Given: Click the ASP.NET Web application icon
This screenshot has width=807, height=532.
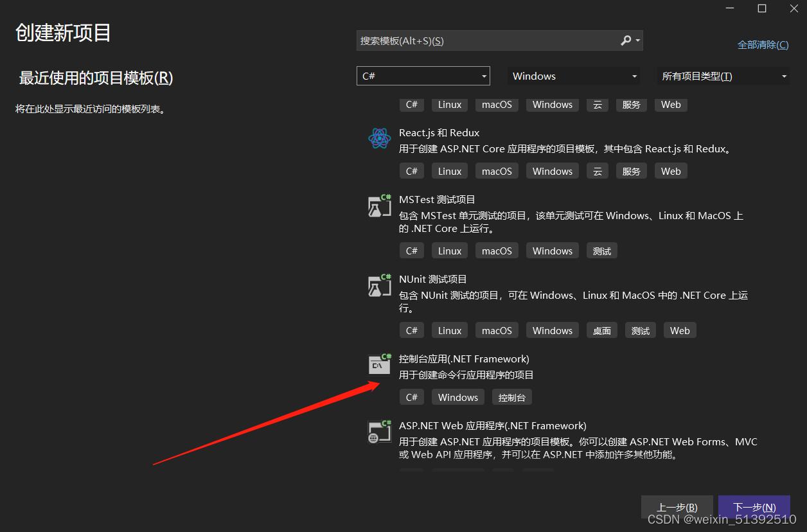Looking at the screenshot, I should (x=379, y=432).
